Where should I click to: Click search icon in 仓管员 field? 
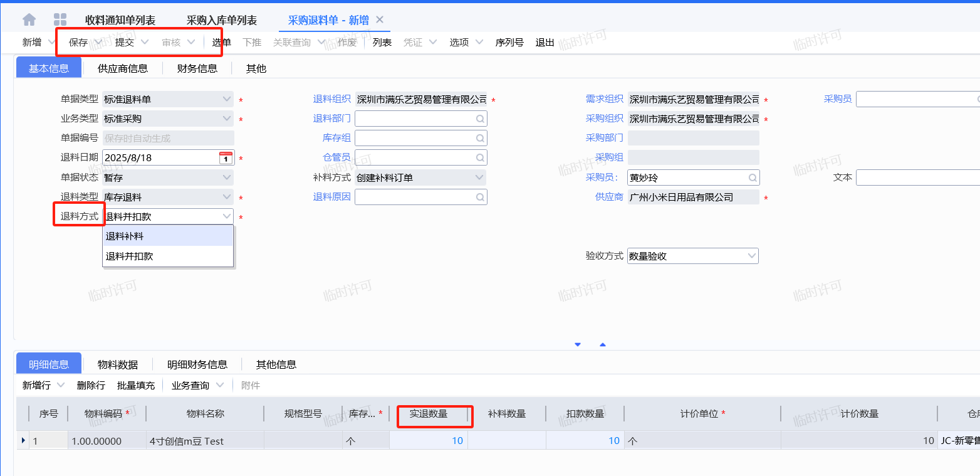(x=479, y=158)
